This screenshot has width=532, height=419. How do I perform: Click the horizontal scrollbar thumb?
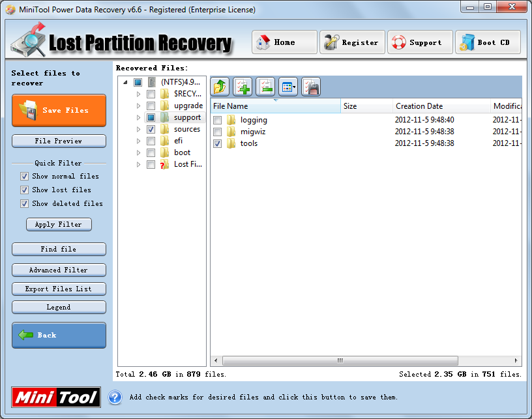pyautogui.click(x=340, y=360)
